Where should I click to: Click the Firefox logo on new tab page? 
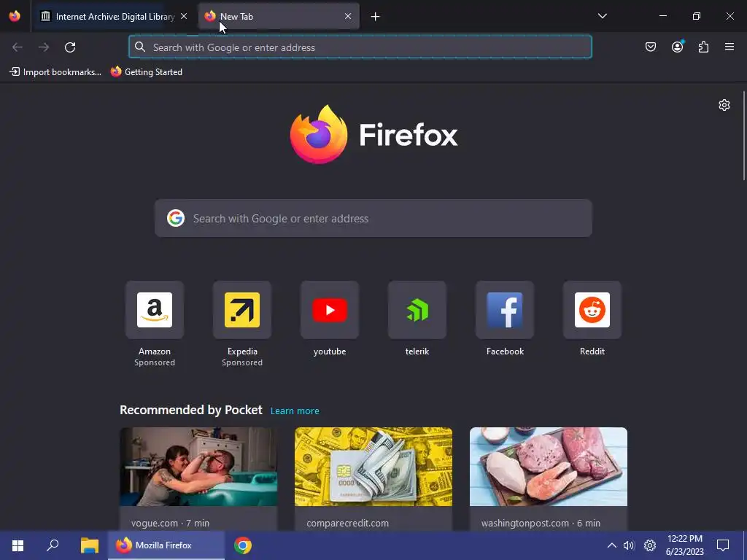click(373, 135)
